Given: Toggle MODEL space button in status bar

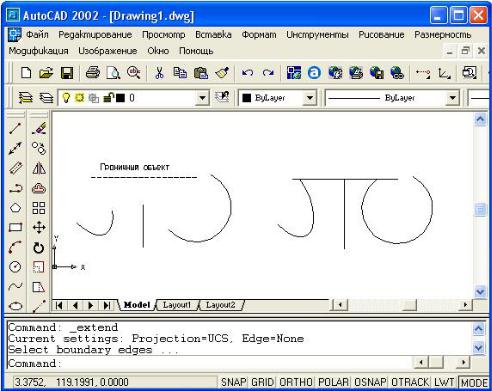Looking at the screenshot, I should [474, 382].
